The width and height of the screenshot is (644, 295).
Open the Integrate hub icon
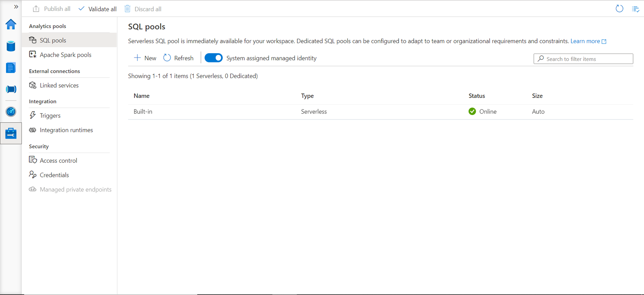(x=11, y=89)
